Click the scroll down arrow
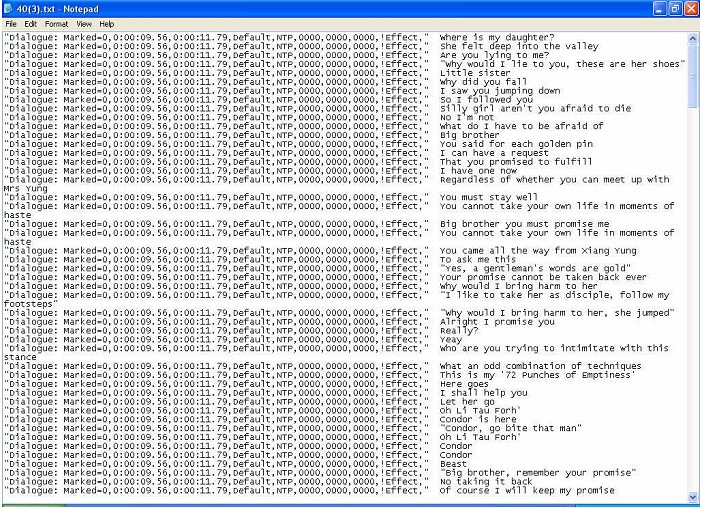The height and width of the screenshot is (508, 701). [693, 496]
